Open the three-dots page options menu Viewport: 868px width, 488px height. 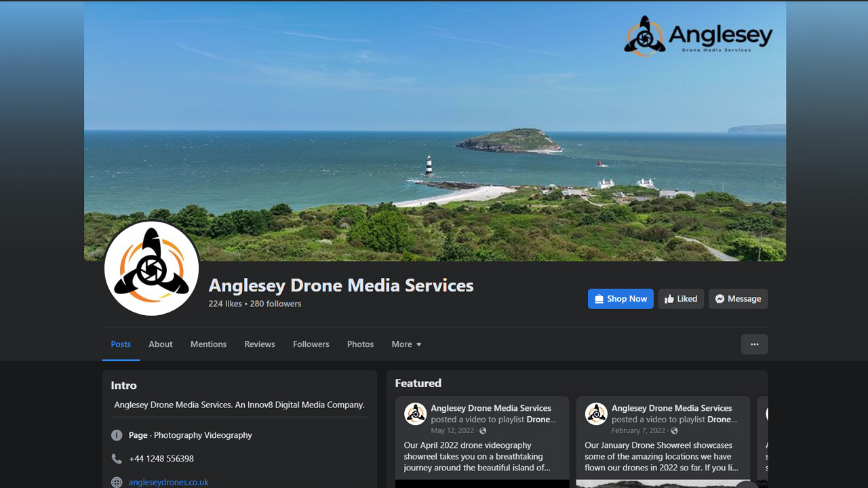[x=755, y=344]
